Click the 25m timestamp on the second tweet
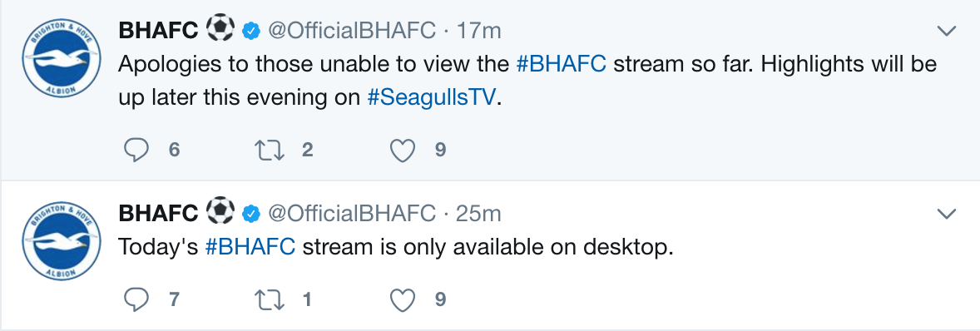Image resolution: width=980 pixels, height=331 pixels. click(x=478, y=215)
